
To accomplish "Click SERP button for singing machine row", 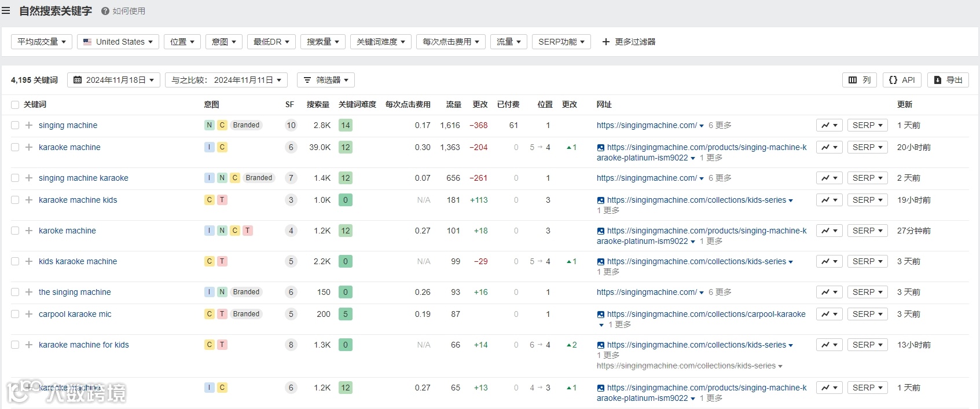I will tap(867, 125).
